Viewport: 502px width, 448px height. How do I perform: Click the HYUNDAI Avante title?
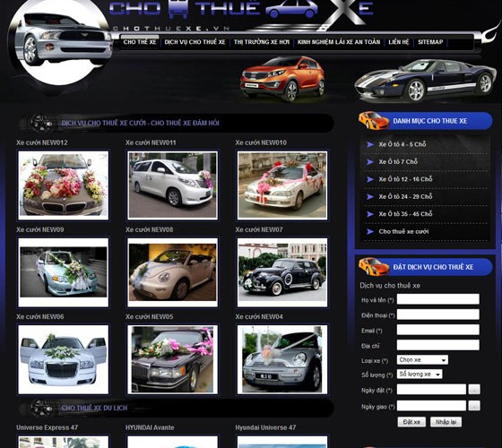[150, 428]
